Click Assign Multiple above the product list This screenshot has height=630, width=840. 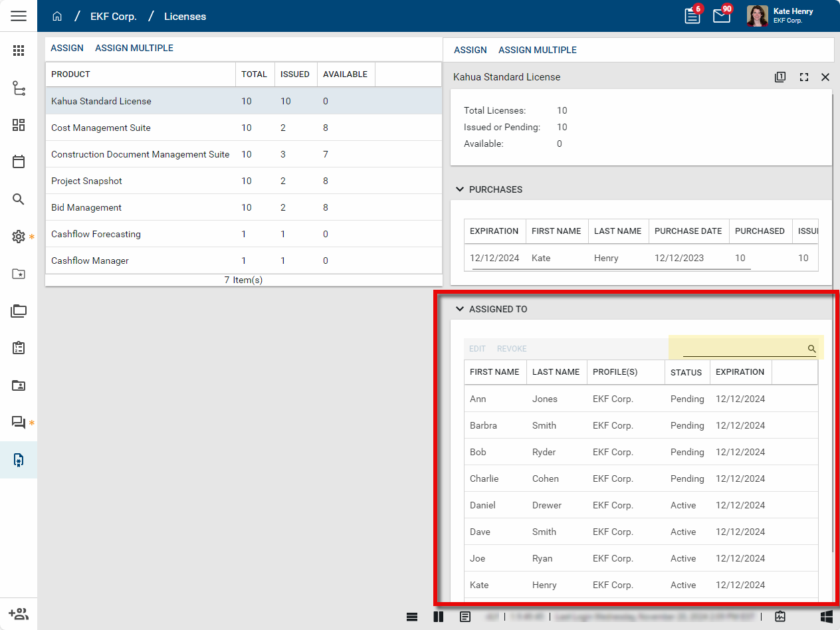(x=134, y=48)
